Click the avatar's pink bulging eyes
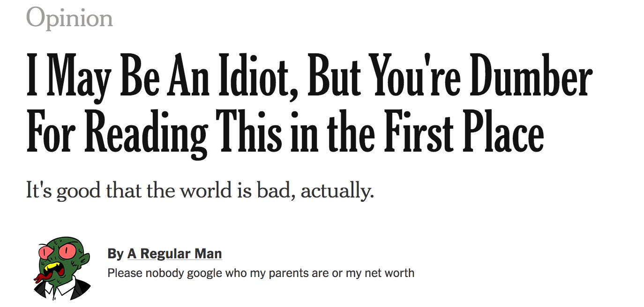 point(58,252)
